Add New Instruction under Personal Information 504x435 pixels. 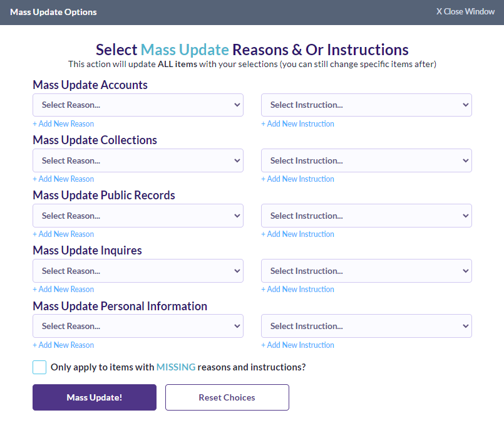click(x=297, y=345)
